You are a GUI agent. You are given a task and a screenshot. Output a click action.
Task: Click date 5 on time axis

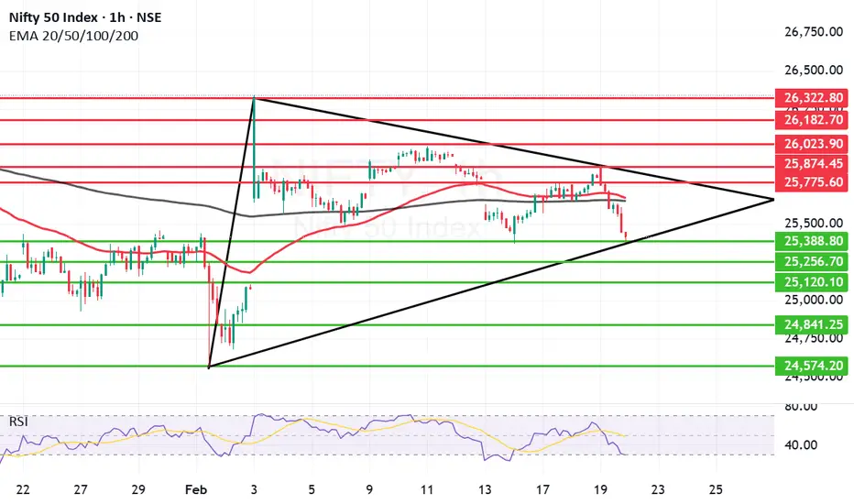point(312,490)
